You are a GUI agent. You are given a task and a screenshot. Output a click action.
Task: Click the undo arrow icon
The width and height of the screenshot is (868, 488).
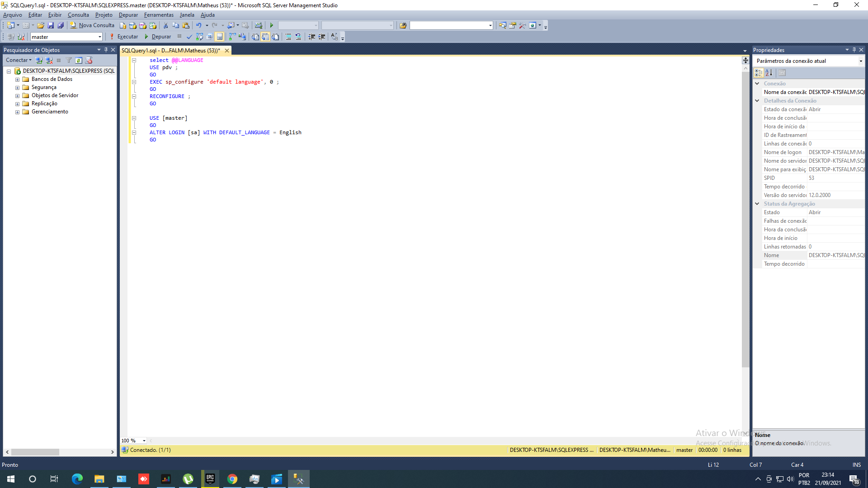click(198, 25)
